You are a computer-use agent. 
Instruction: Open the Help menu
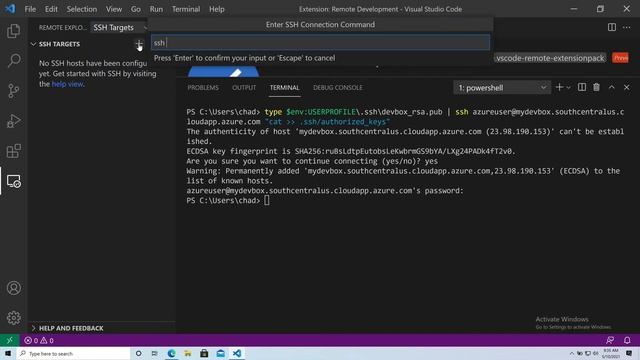pyautogui.click(x=217, y=9)
